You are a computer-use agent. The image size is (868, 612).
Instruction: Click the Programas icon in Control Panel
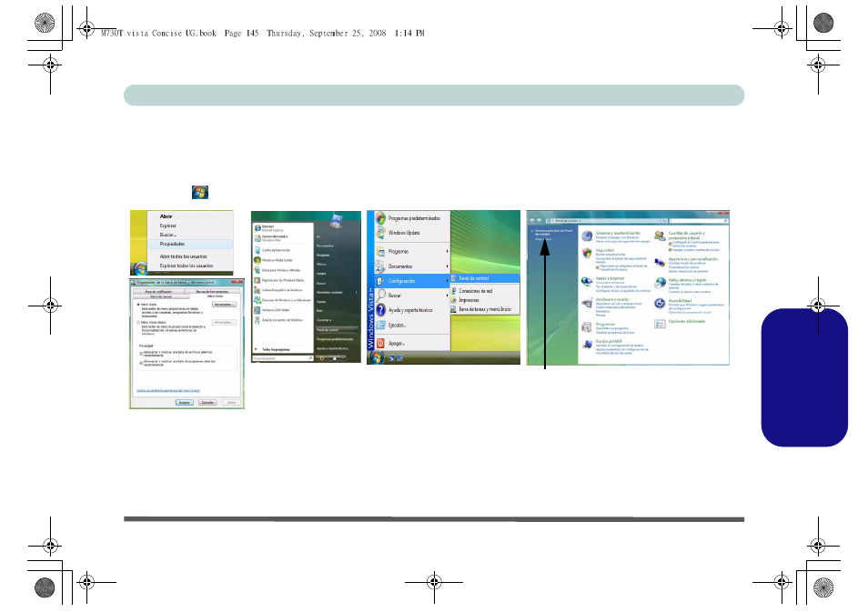click(587, 327)
